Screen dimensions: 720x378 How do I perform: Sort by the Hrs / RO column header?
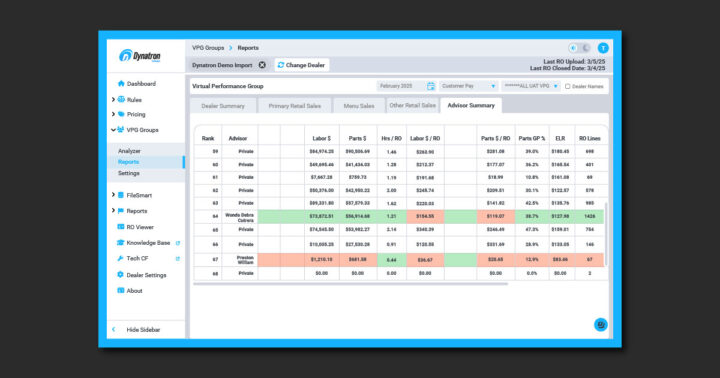pos(391,138)
